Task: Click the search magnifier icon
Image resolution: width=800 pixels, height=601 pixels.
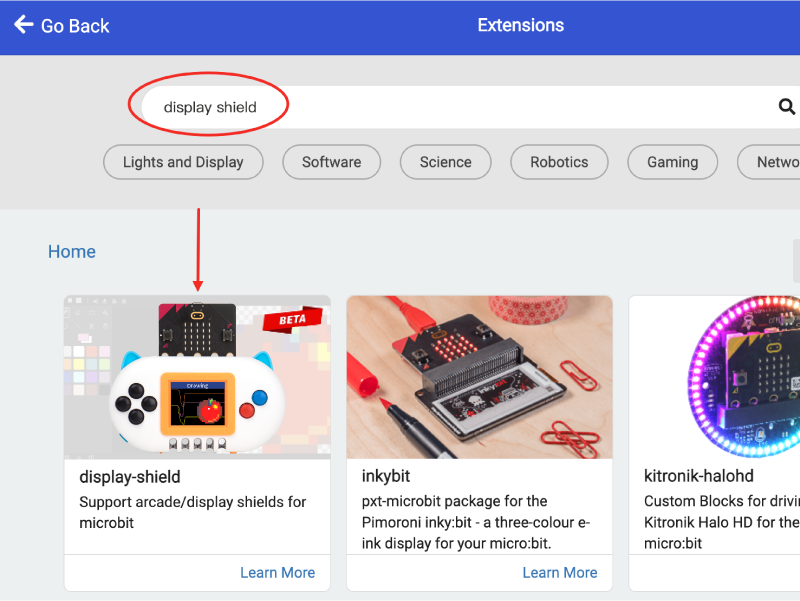Action: pyautogui.click(x=786, y=107)
